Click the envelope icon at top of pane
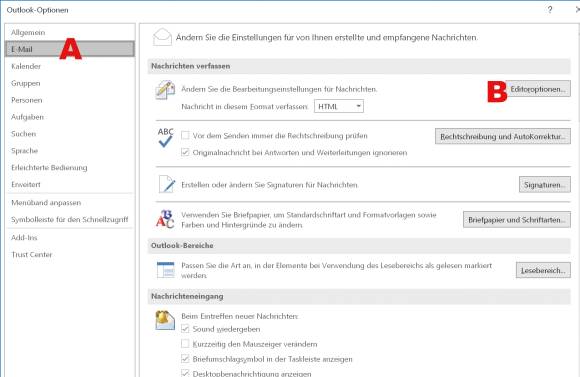Screen dimensions: 580x377 tap(162, 37)
